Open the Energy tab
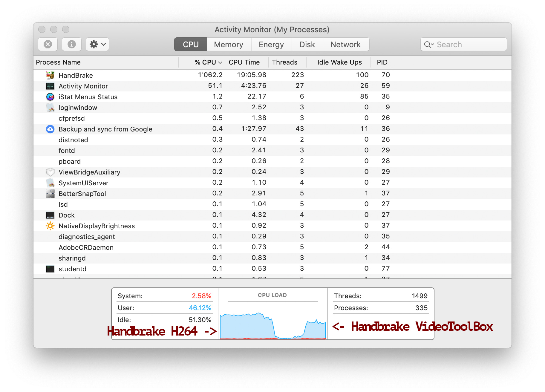The height and width of the screenshot is (392, 545). pyautogui.click(x=271, y=44)
